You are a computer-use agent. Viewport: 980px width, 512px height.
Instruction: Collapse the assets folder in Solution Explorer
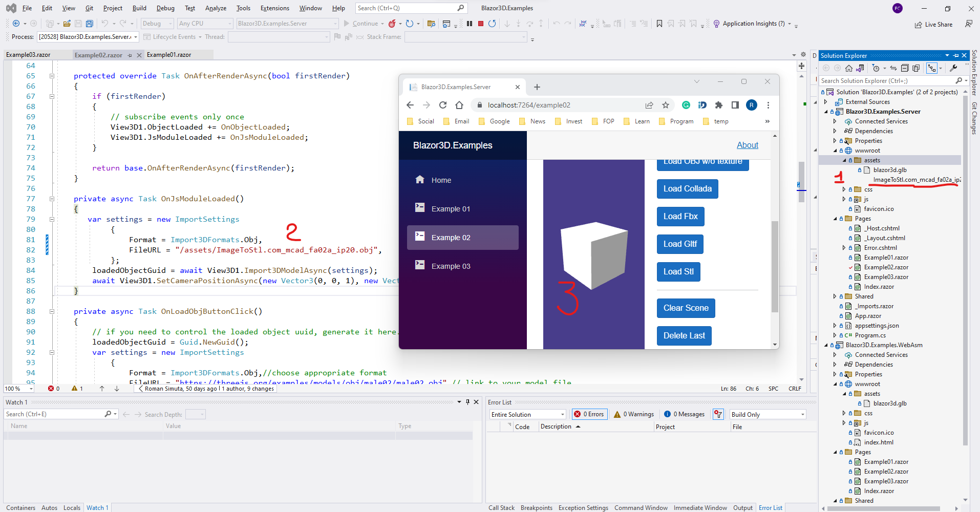coord(844,160)
